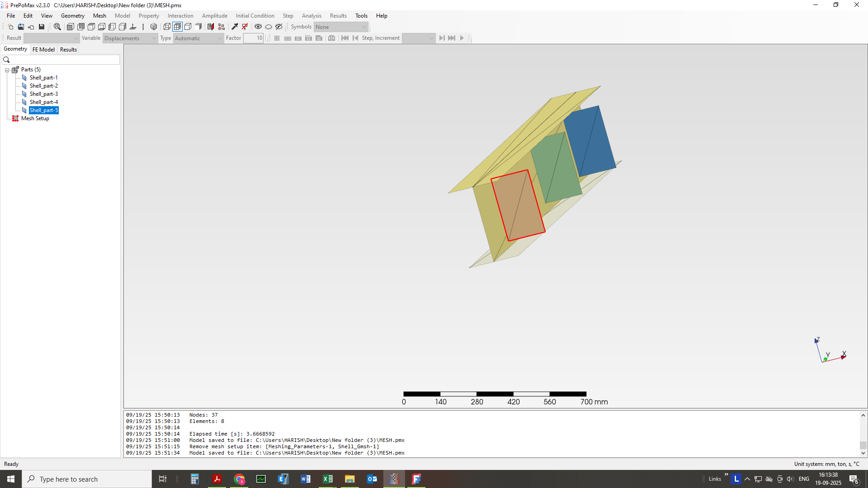Click the Zoom to fit icon

(57, 27)
